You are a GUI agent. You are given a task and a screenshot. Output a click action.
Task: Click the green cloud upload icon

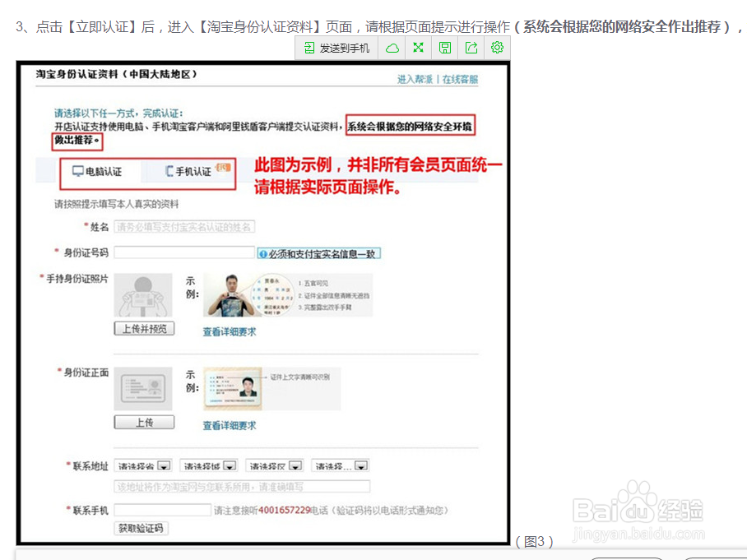coord(392,48)
